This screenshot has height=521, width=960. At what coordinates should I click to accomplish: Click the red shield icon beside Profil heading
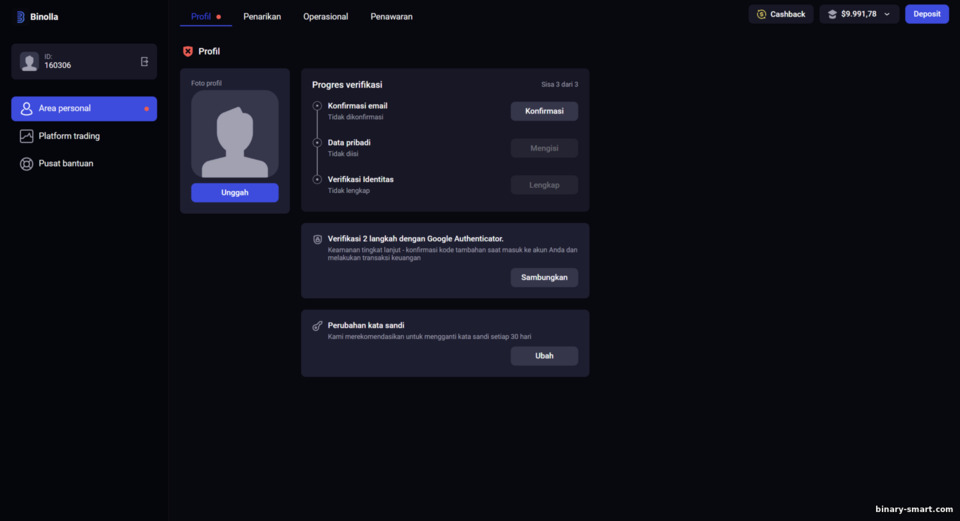(188, 51)
